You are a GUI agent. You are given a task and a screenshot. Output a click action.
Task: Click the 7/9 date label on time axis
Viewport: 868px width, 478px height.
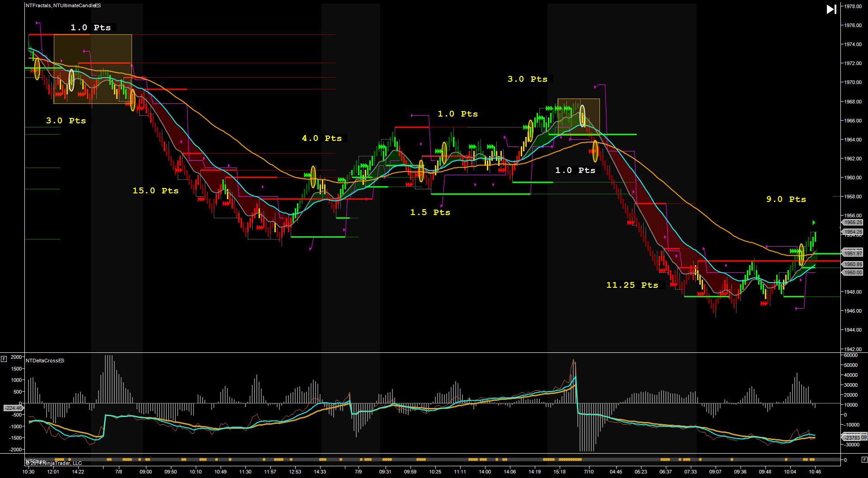[358, 472]
